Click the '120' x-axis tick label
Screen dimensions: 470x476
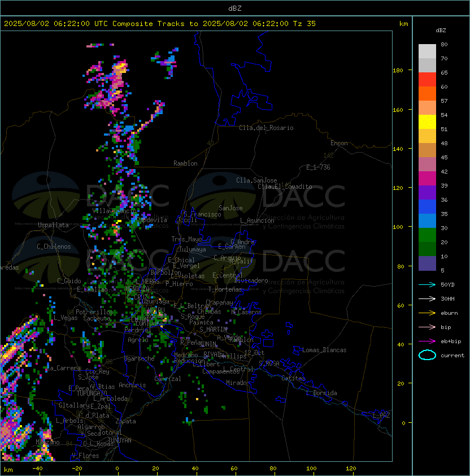pos(351,469)
